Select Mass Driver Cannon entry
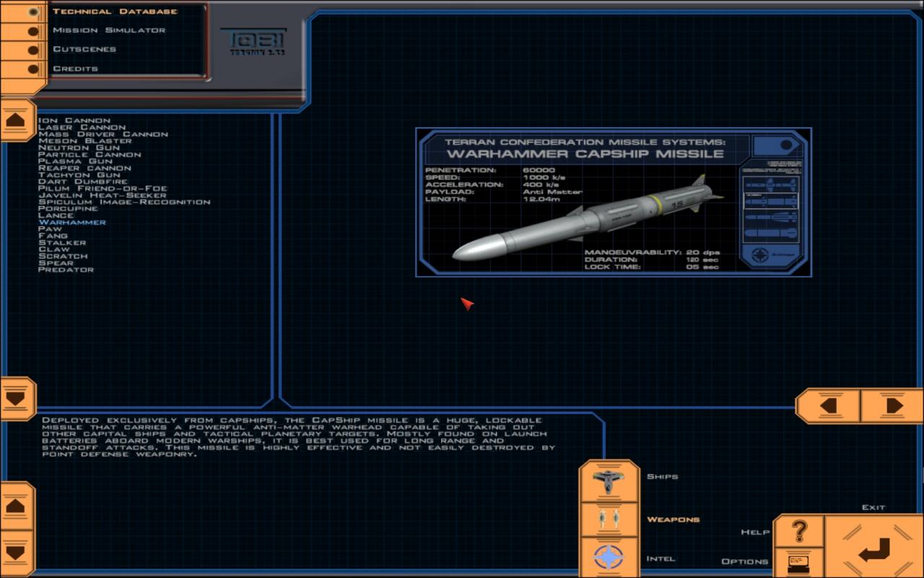The height and width of the screenshot is (578, 924). click(103, 134)
